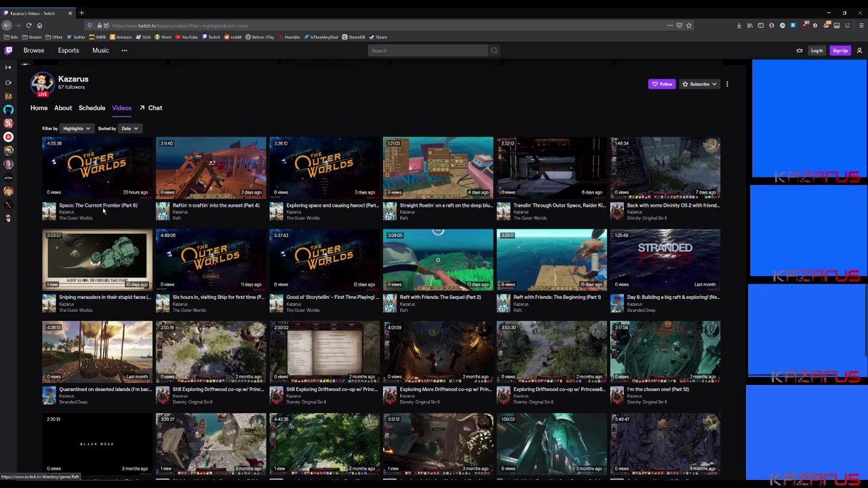Switch to the channel Home tab
The height and width of the screenshot is (488, 868).
coord(39,108)
